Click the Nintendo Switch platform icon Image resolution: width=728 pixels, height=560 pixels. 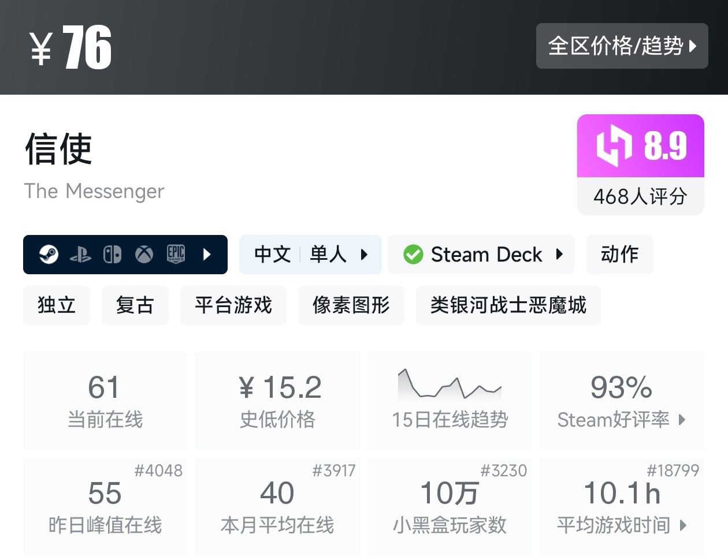coord(112,255)
